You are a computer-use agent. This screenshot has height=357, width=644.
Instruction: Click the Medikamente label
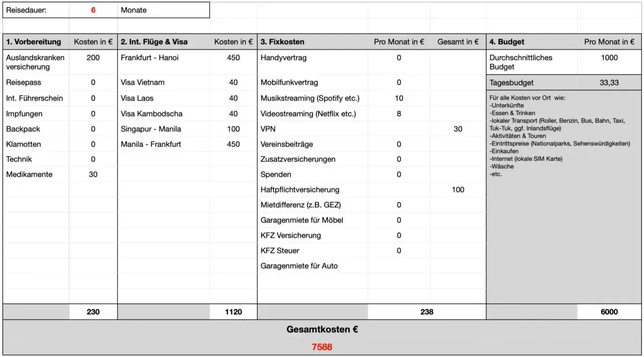tap(29, 174)
